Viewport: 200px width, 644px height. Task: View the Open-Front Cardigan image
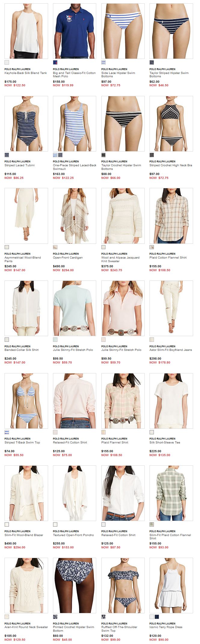(x=75, y=216)
